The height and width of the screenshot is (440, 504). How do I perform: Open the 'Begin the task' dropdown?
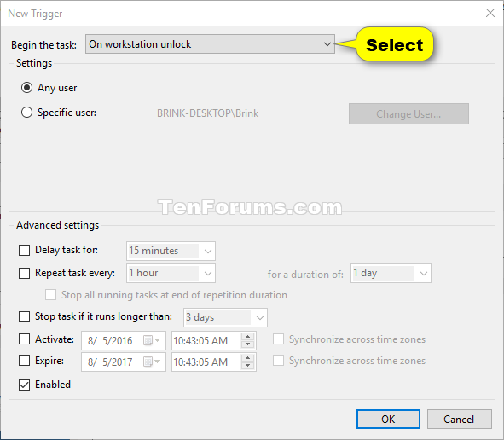[x=210, y=44]
